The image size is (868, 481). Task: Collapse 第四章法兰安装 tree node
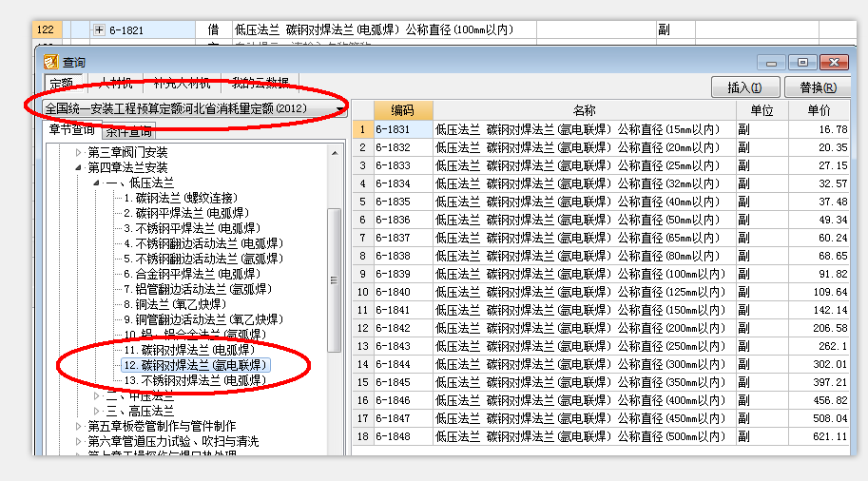(x=78, y=167)
